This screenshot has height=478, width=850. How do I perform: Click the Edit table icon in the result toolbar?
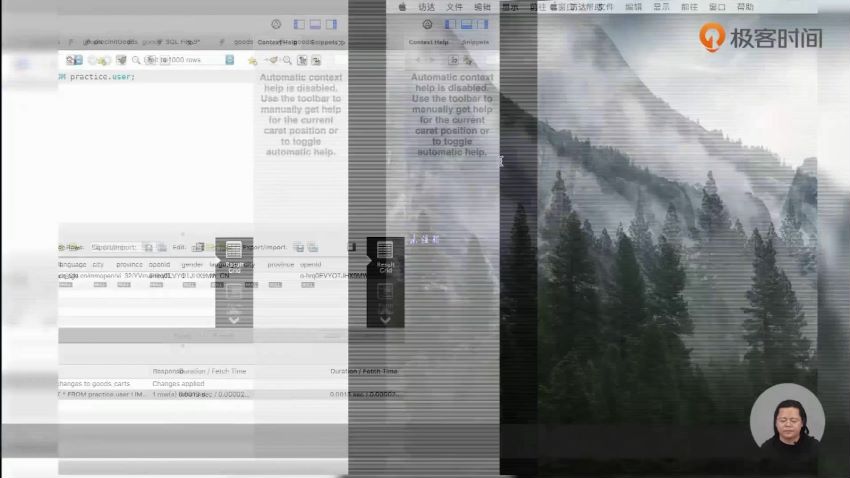[198, 247]
